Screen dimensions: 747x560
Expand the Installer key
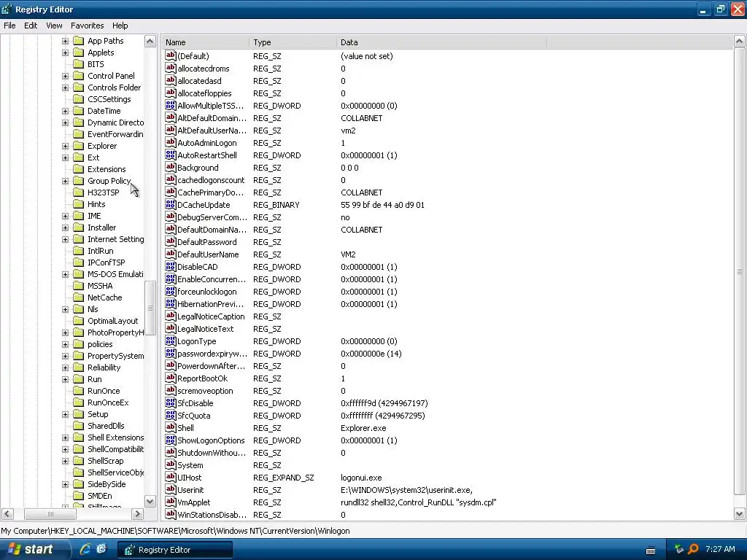click(65, 227)
